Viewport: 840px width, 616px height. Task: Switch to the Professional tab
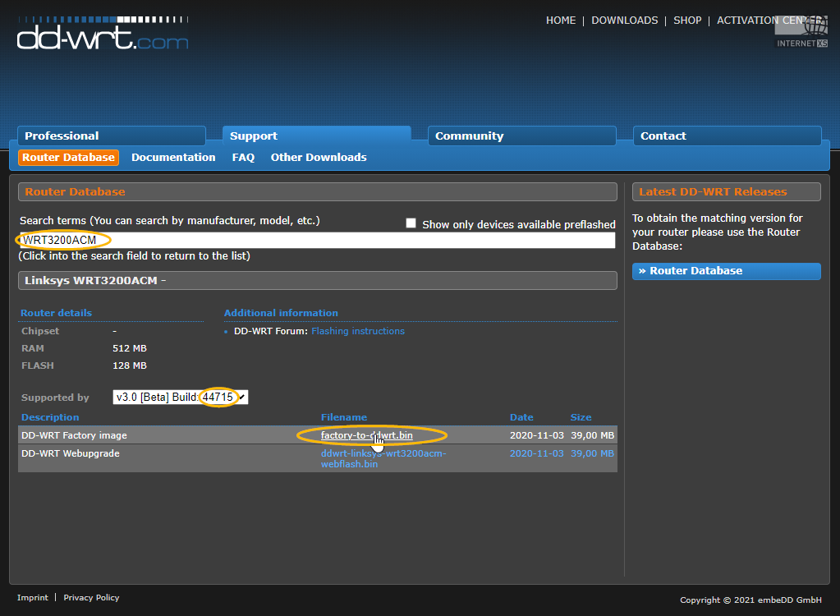(112, 136)
